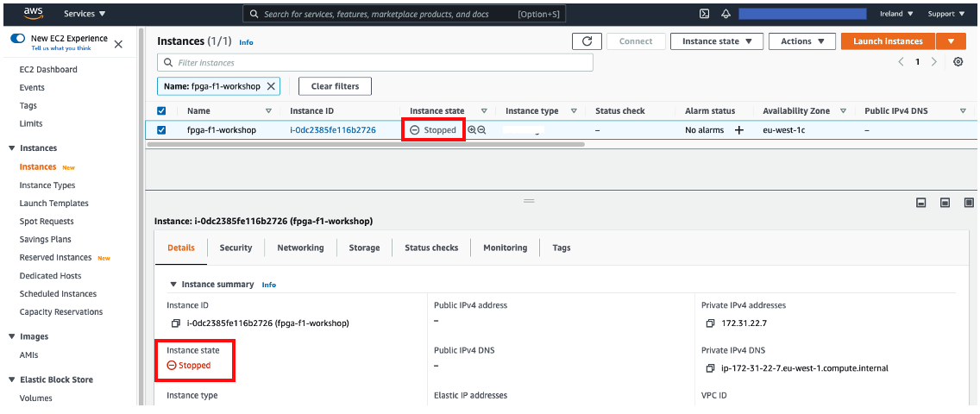Sort by Availability Zone column arrow

pos(843,111)
